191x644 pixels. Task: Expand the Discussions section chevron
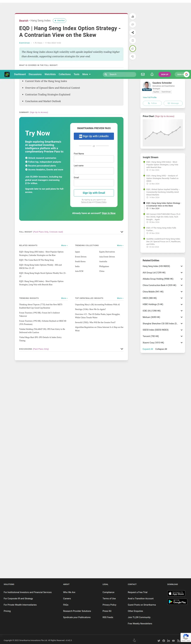point(122,349)
